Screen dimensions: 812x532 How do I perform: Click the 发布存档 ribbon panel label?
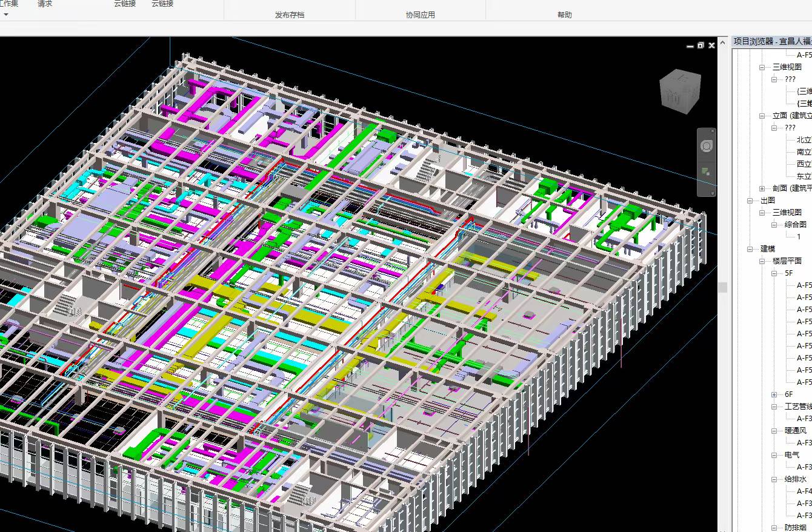coord(290,15)
